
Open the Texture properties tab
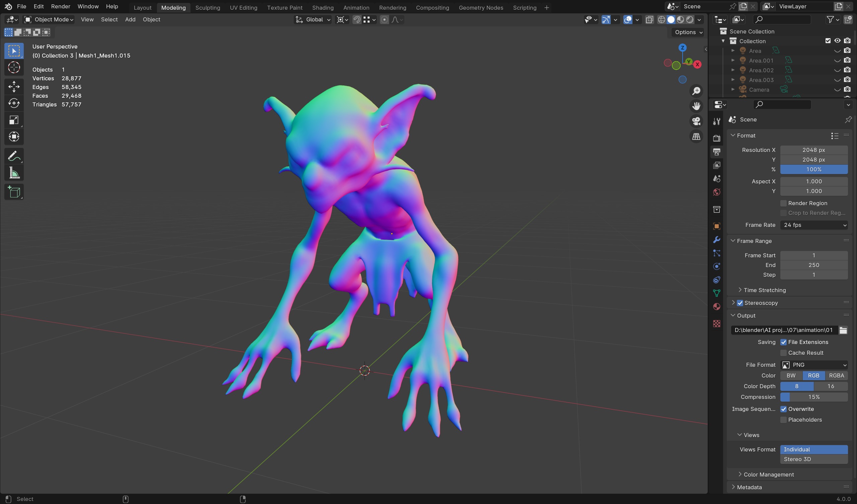tap(716, 323)
